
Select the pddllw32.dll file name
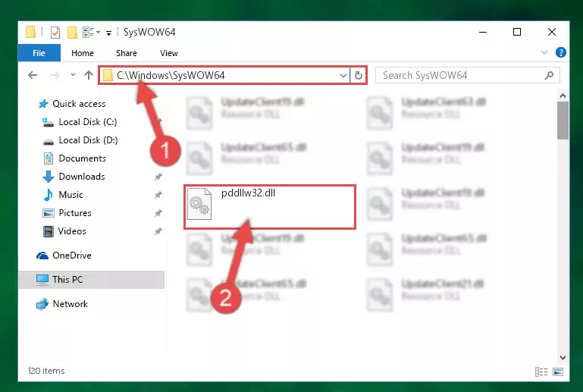click(248, 193)
